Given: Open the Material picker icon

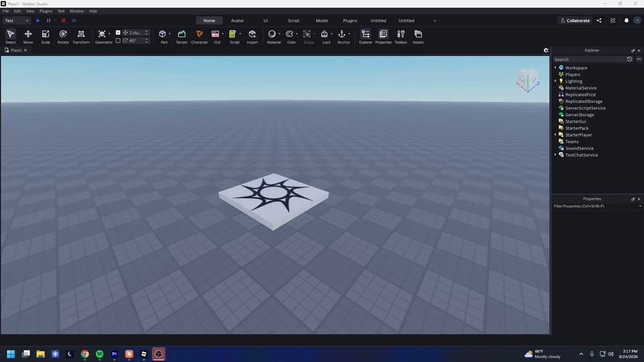Looking at the screenshot, I should [272, 34].
